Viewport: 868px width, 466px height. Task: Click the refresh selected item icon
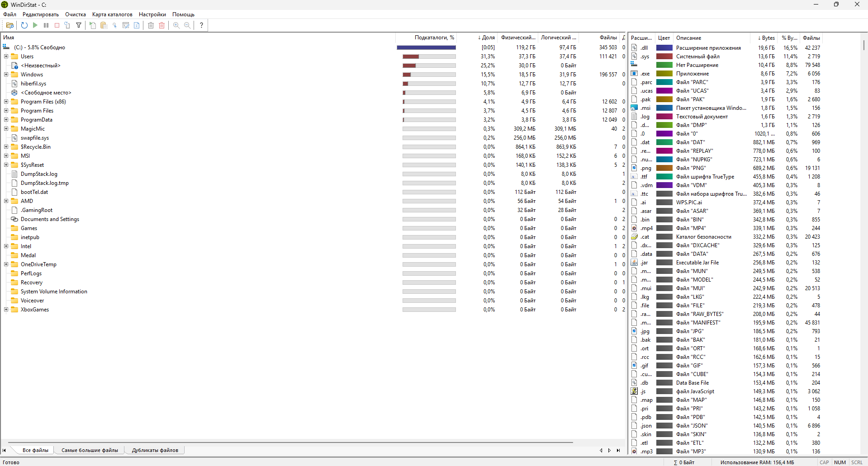pos(67,25)
